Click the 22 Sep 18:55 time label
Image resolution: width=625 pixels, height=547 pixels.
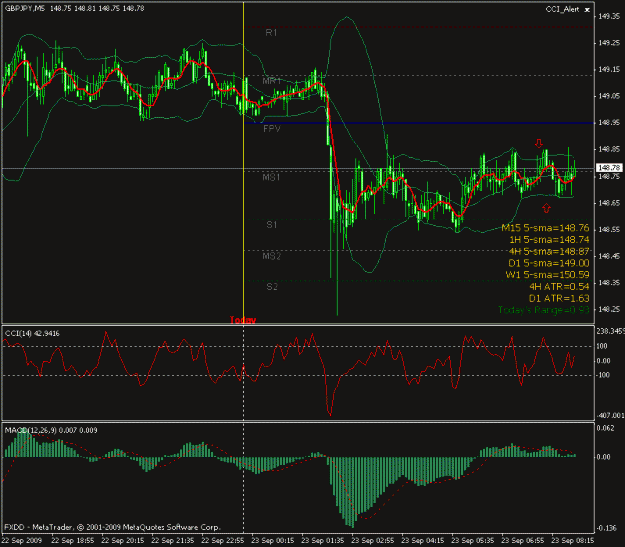point(73,541)
